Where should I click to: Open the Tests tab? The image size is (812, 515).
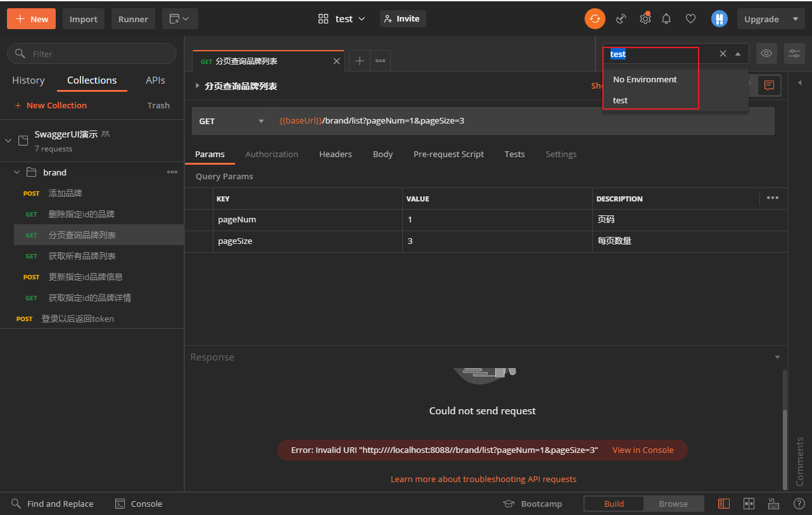click(514, 154)
